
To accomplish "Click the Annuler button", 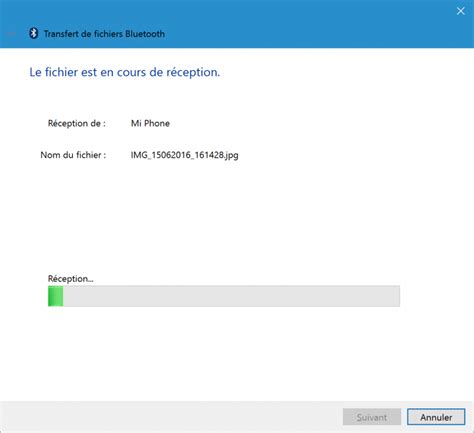I will coord(436,417).
